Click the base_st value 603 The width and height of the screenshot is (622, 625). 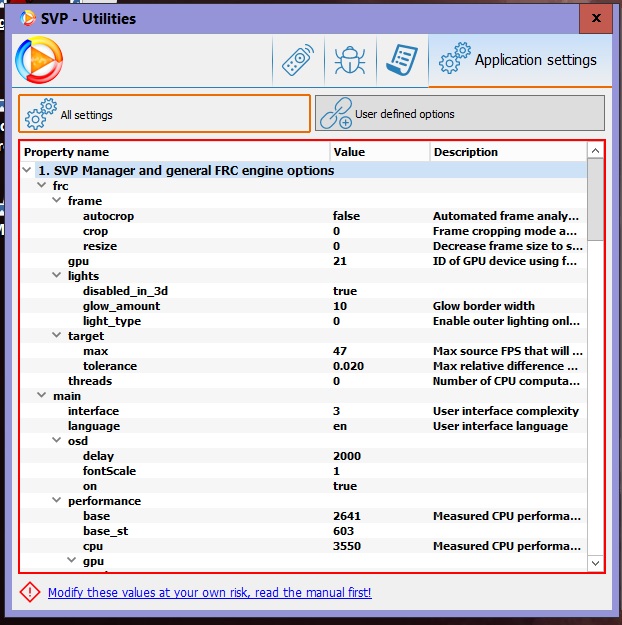pyautogui.click(x=343, y=531)
